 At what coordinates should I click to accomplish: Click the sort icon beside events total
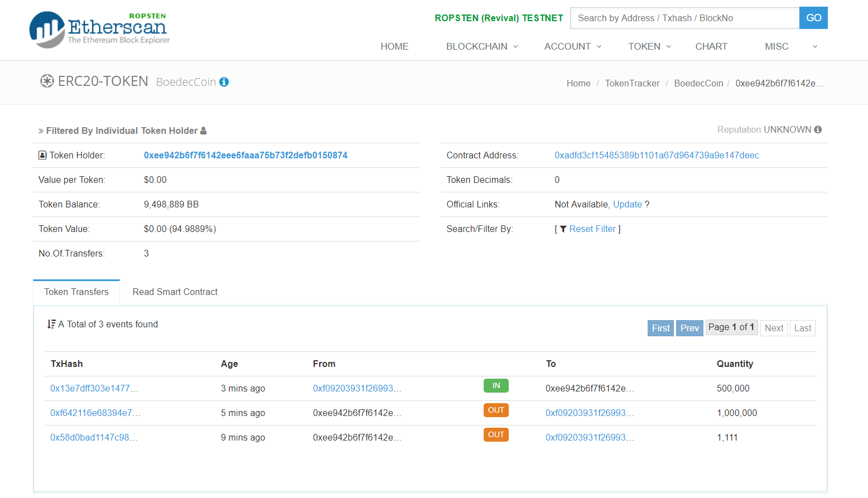[51, 325]
